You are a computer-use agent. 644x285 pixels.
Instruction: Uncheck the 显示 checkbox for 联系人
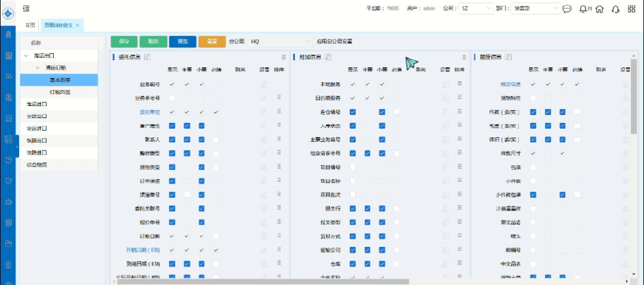click(x=172, y=140)
